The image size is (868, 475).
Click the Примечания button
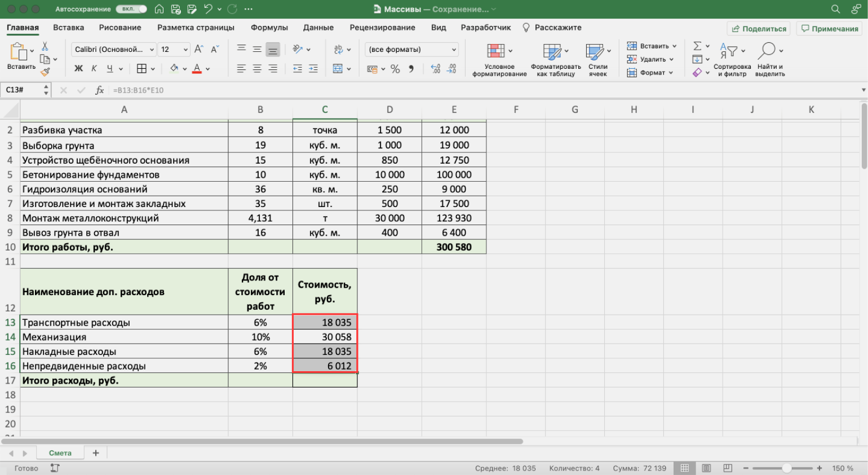[829, 29]
